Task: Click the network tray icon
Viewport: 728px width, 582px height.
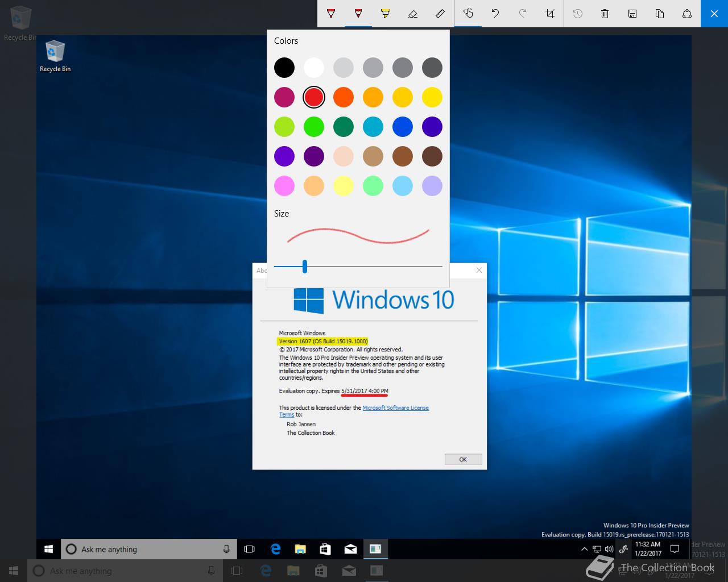Action: click(597, 549)
